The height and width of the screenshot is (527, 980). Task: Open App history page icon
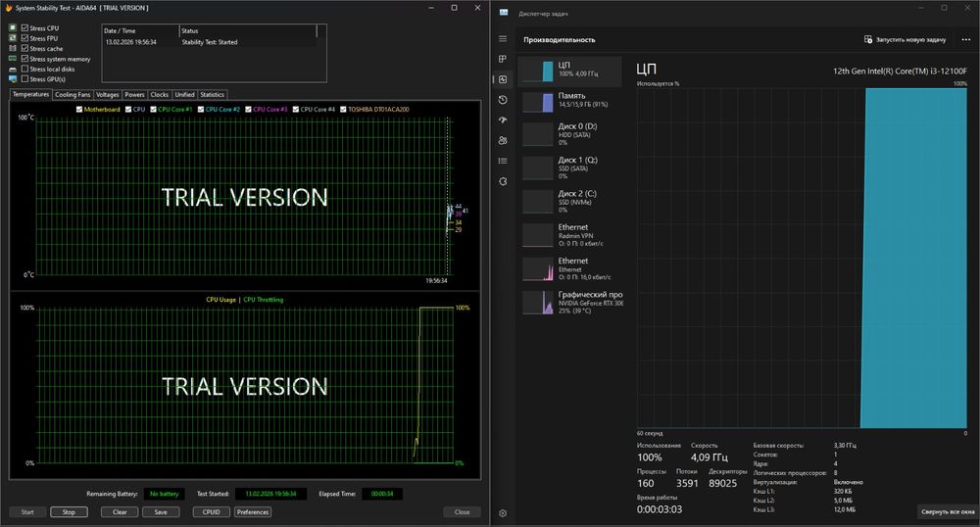(x=503, y=100)
